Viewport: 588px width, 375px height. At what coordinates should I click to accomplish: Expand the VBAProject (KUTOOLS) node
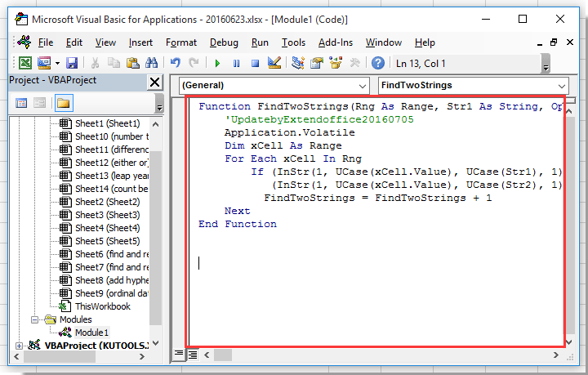(19, 346)
